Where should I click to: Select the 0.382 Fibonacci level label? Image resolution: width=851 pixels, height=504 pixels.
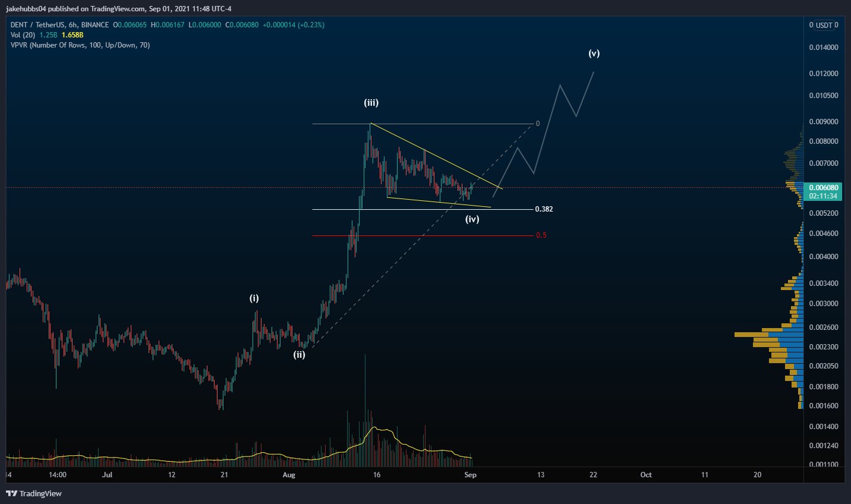point(544,209)
